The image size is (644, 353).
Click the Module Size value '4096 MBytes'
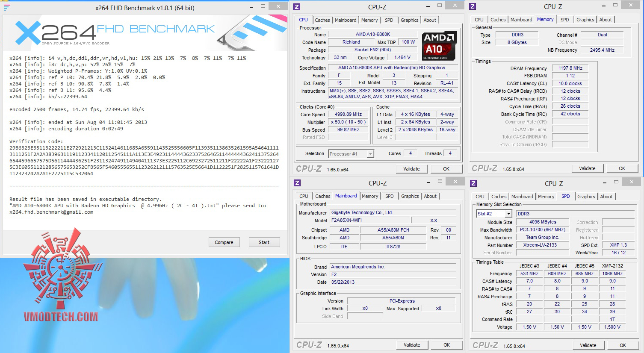click(x=543, y=222)
